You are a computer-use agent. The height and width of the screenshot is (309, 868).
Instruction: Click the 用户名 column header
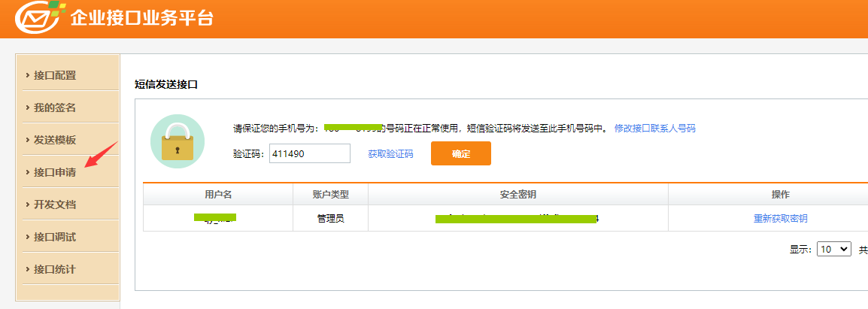[218, 195]
